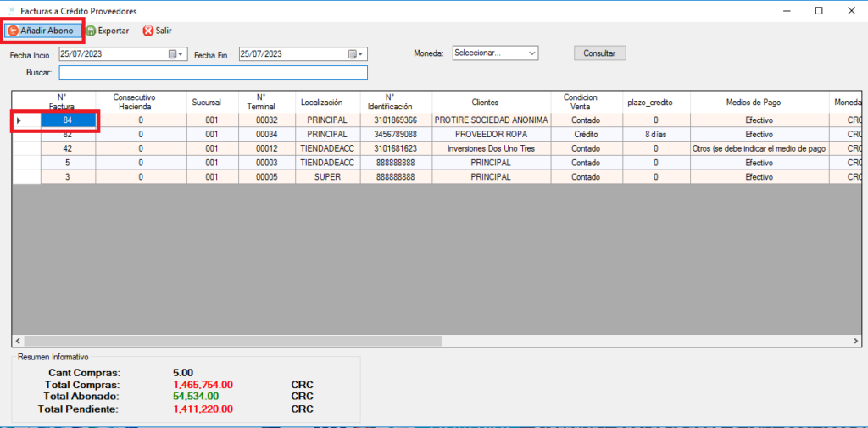Click the scroll right arrow of the grid
The width and height of the screenshot is (868, 428).
click(x=857, y=341)
